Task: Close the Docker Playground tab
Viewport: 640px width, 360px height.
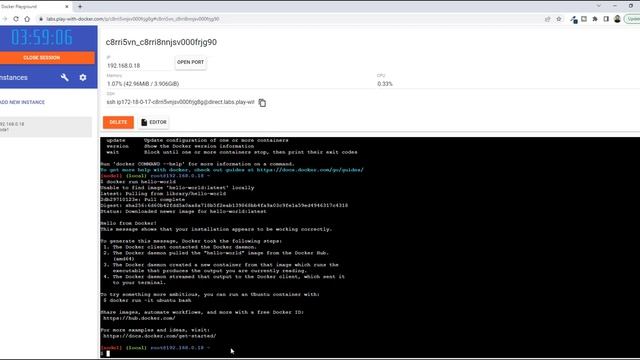Action: pyautogui.click(x=67, y=7)
